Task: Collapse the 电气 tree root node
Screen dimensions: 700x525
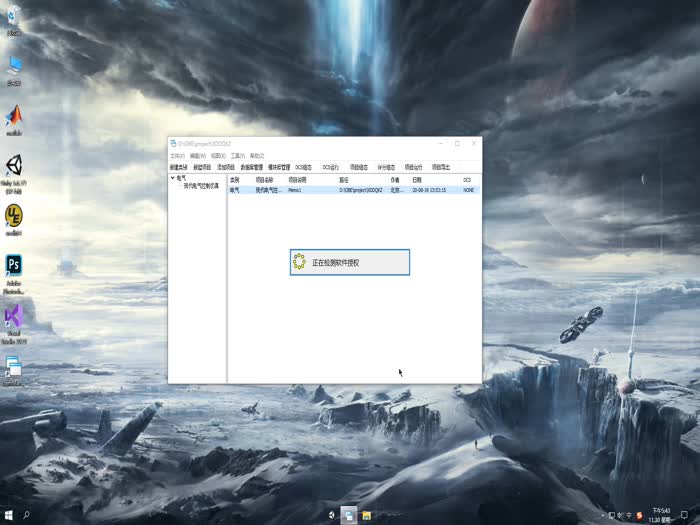Action: click(x=172, y=179)
